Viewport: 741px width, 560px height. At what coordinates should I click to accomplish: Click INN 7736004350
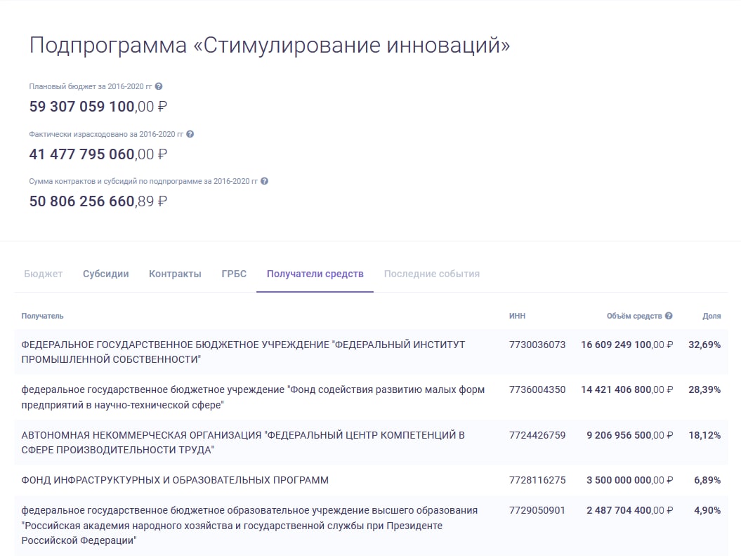point(537,389)
